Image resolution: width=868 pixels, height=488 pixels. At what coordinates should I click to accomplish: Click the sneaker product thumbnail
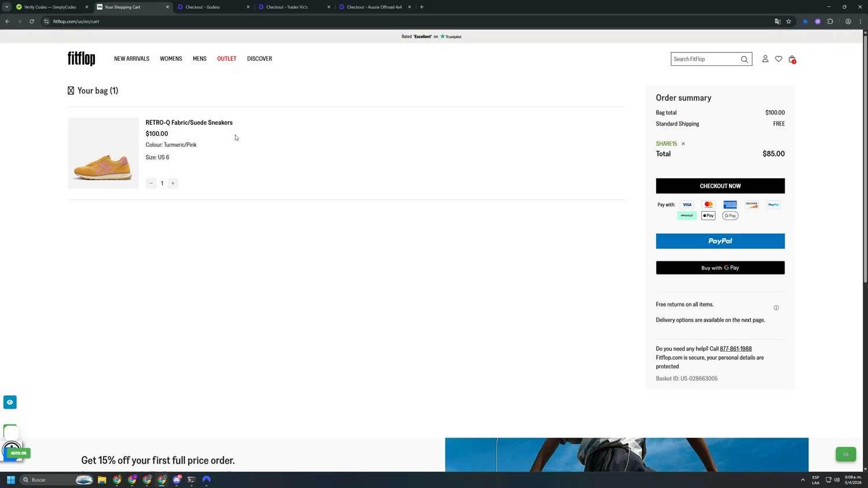click(x=103, y=153)
